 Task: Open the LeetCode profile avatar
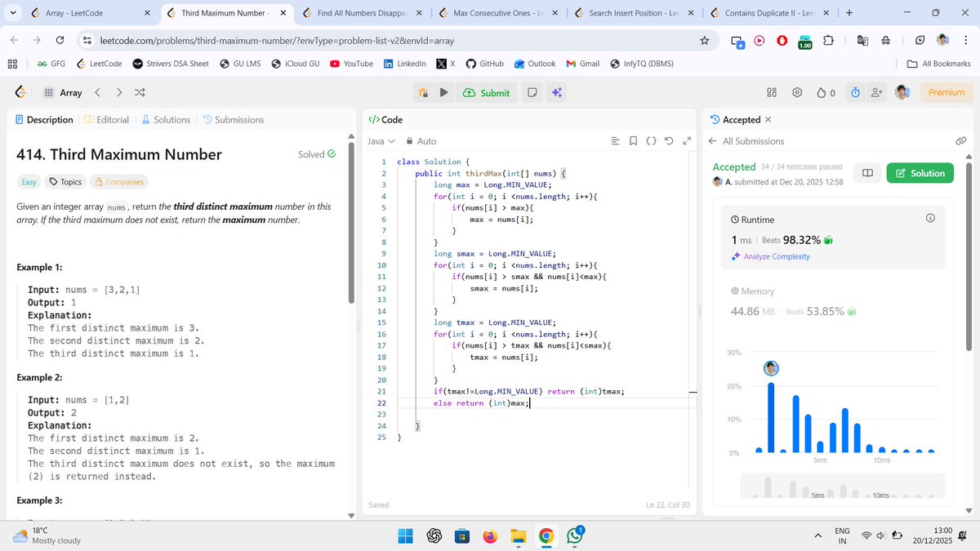pos(902,92)
